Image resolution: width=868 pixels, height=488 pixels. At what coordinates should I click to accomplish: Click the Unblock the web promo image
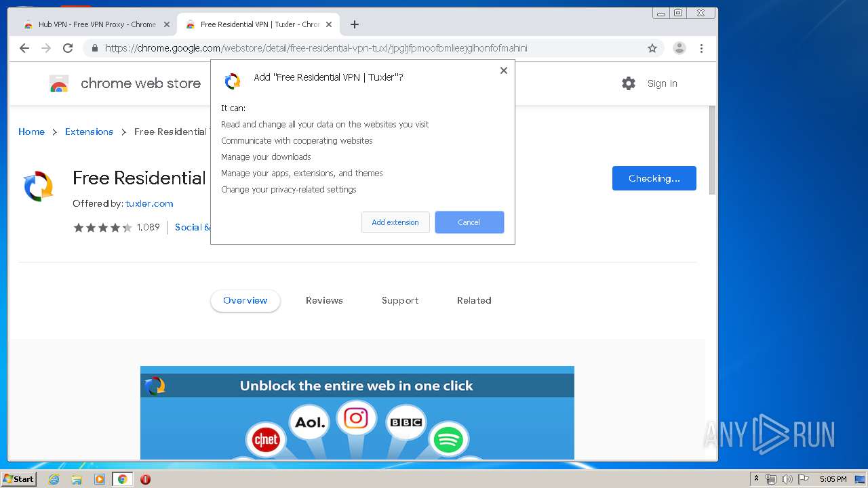357,413
